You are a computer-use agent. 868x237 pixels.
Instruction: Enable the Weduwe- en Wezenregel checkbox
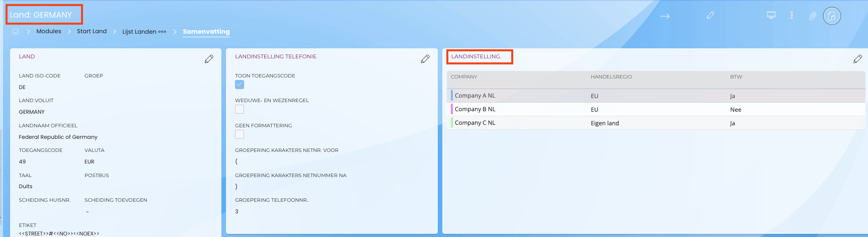(x=240, y=109)
